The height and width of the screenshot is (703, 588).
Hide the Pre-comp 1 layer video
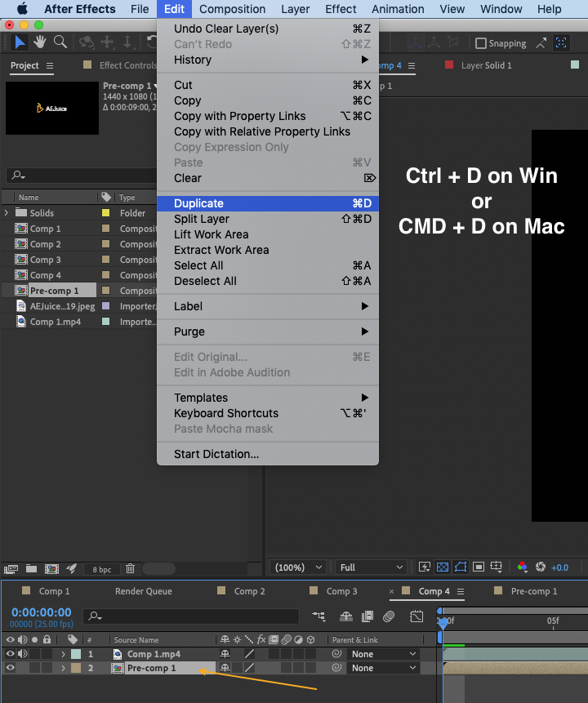click(x=10, y=668)
